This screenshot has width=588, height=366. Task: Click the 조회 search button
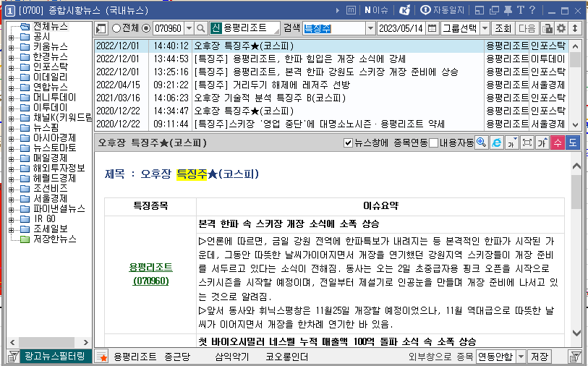(x=503, y=28)
